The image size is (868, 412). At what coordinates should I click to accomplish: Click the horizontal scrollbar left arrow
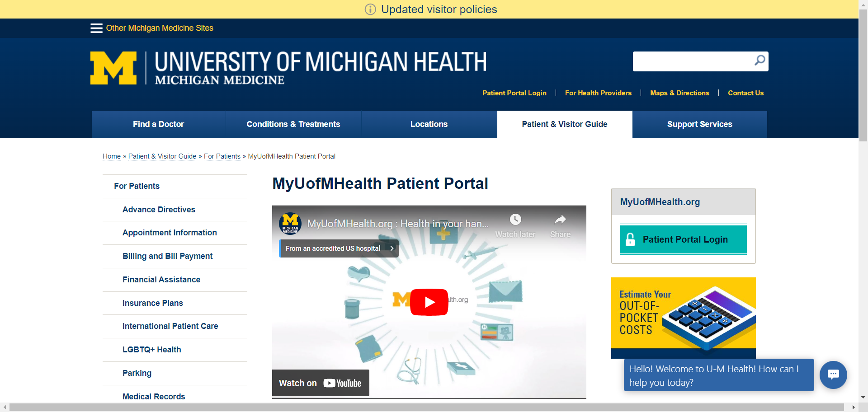[5, 407]
